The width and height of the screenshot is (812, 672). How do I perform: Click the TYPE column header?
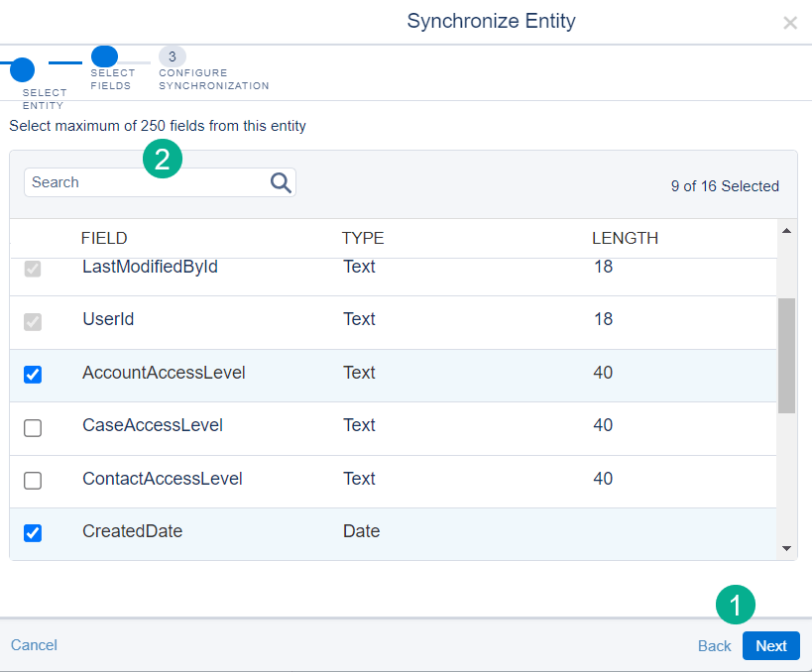[x=363, y=238]
